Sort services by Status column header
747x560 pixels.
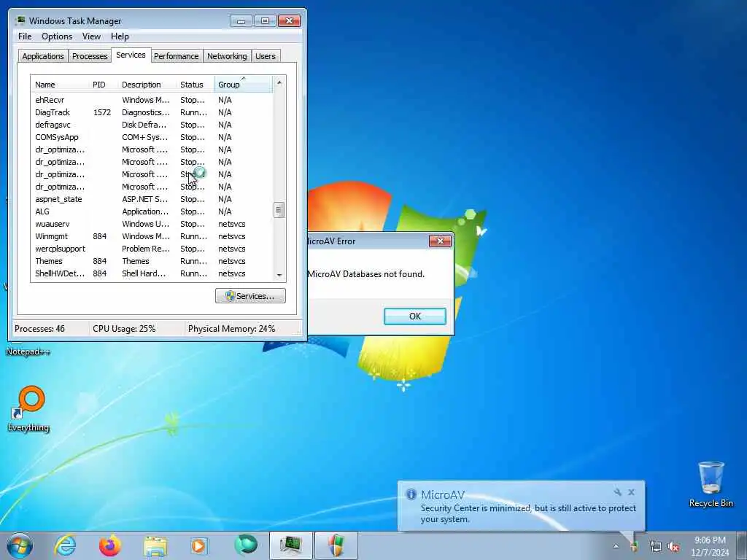(196, 85)
